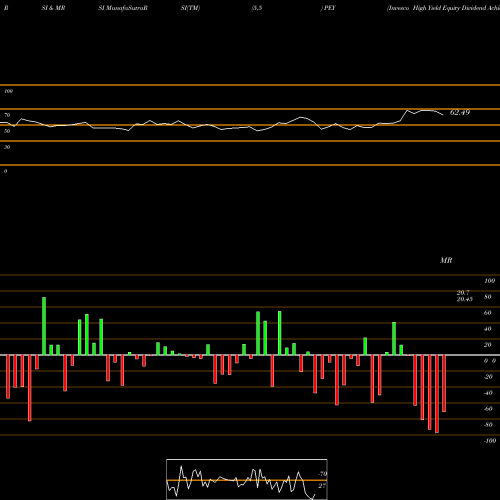
Task: Open the mini RSI preview chart
Action: pyautogui.click(x=247, y=479)
